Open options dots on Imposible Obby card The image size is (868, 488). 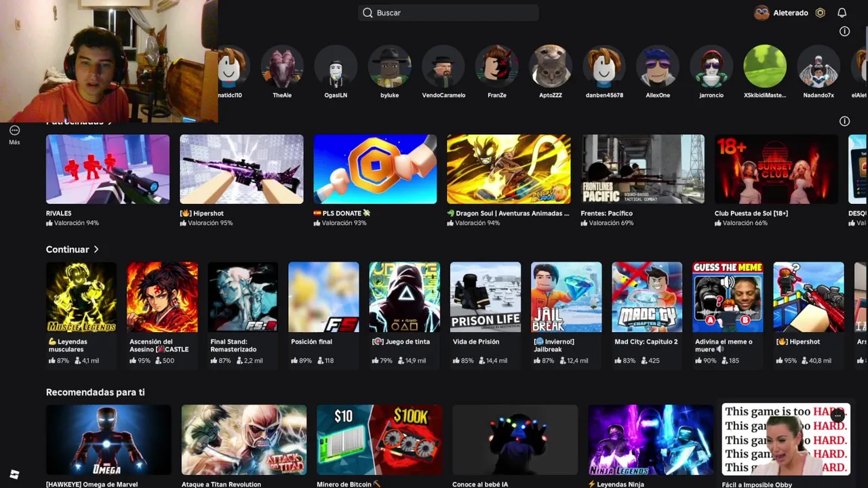pos(838,415)
